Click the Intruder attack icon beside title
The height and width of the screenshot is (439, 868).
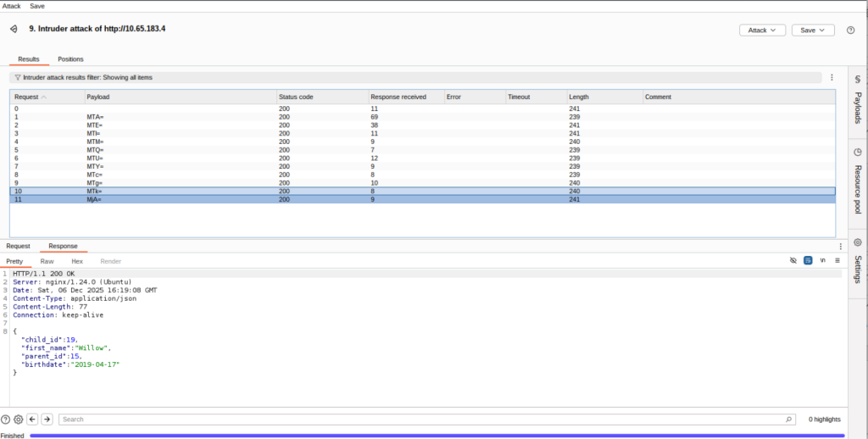[14, 29]
